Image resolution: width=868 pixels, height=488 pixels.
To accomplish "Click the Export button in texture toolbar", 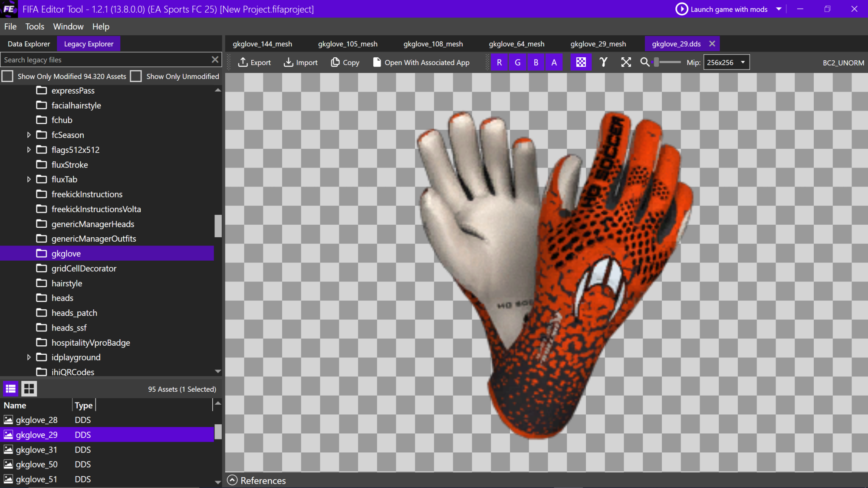I will point(254,62).
